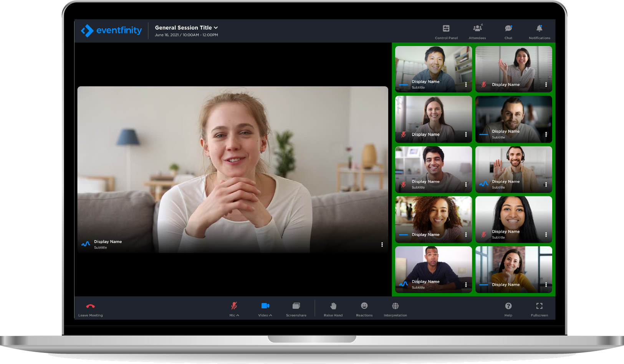This screenshot has height=364, width=624.
Task: Open three-dot menu on yellow-top woman's tile
Action: coord(546,285)
